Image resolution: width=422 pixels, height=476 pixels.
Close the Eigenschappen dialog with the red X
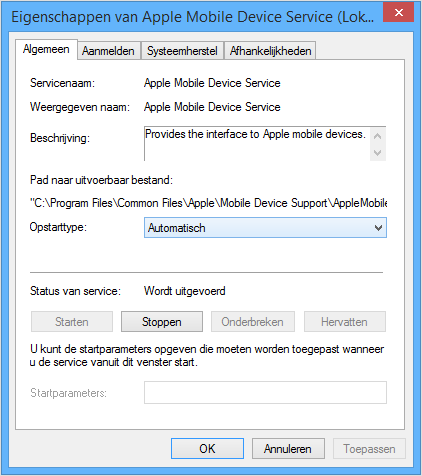[x=398, y=13]
